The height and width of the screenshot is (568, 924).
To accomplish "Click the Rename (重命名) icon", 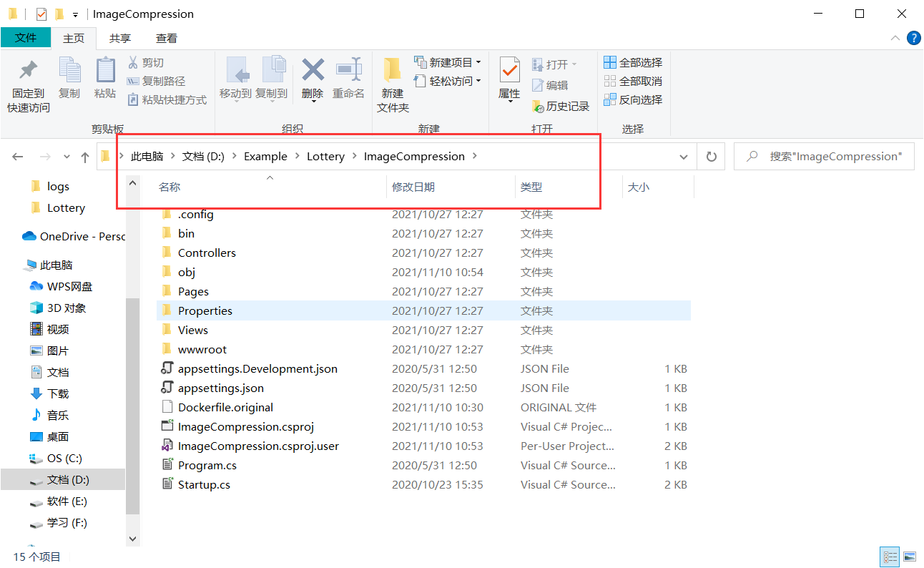I will tap(348, 72).
